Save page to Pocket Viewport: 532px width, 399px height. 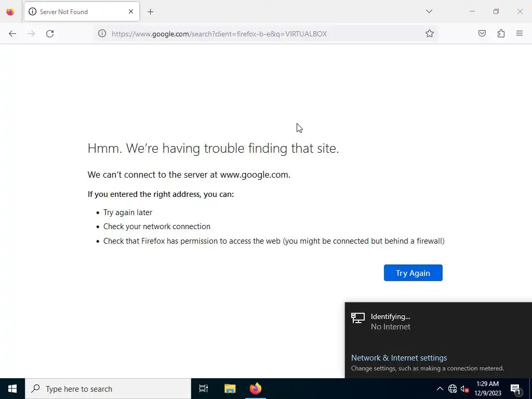(x=482, y=33)
